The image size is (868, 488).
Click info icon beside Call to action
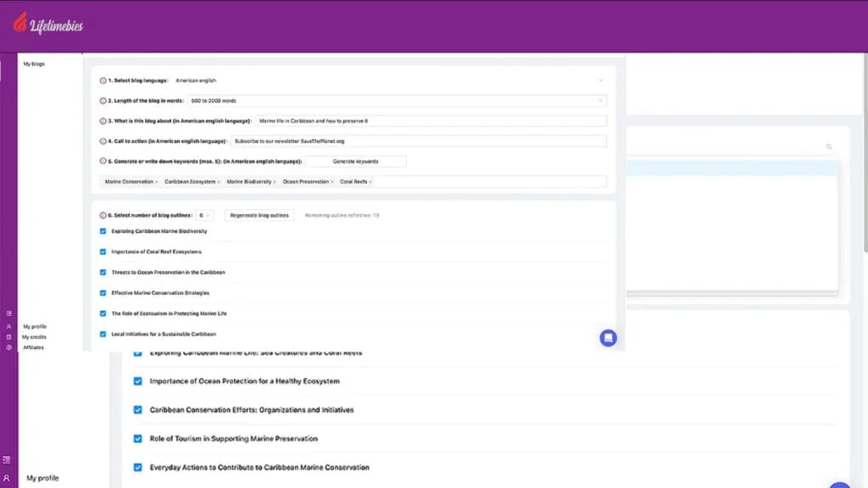[x=103, y=141]
